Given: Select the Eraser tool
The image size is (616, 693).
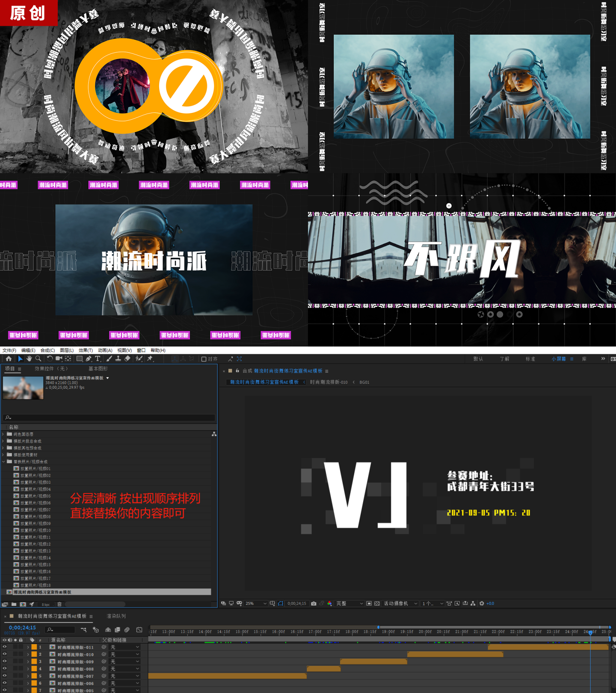Looking at the screenshot, I should click(127, 359).
